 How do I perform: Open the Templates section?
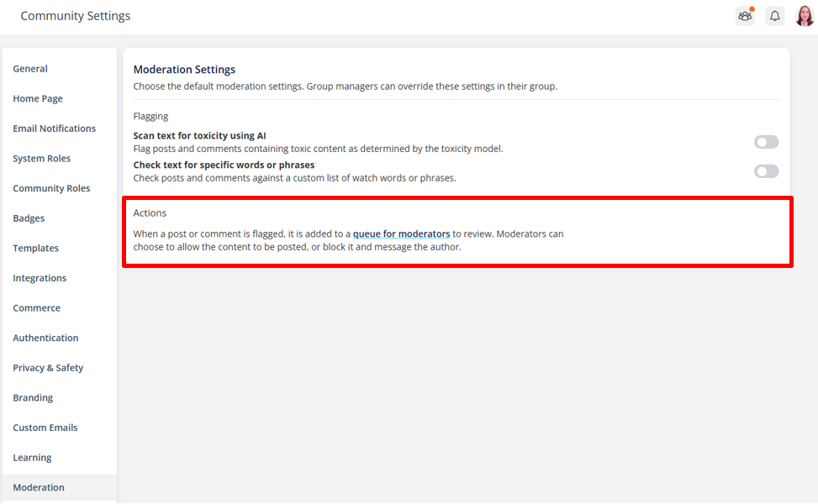[x=36, y=248]
